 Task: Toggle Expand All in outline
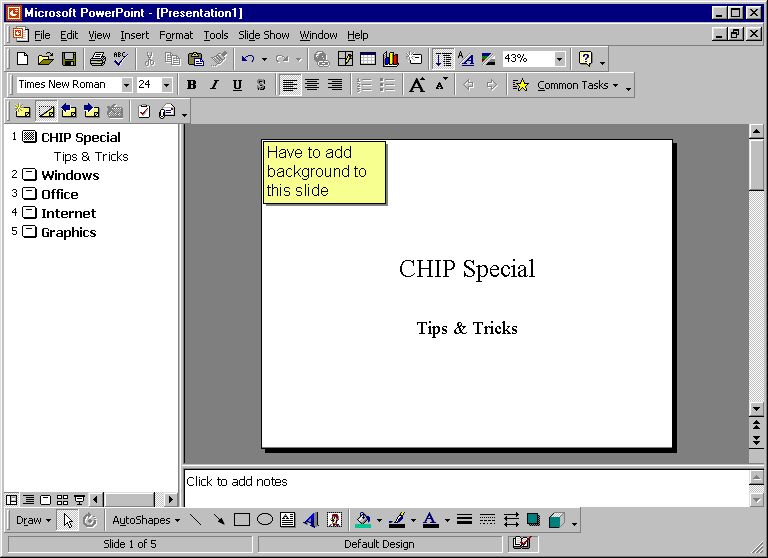coord(444,59)
